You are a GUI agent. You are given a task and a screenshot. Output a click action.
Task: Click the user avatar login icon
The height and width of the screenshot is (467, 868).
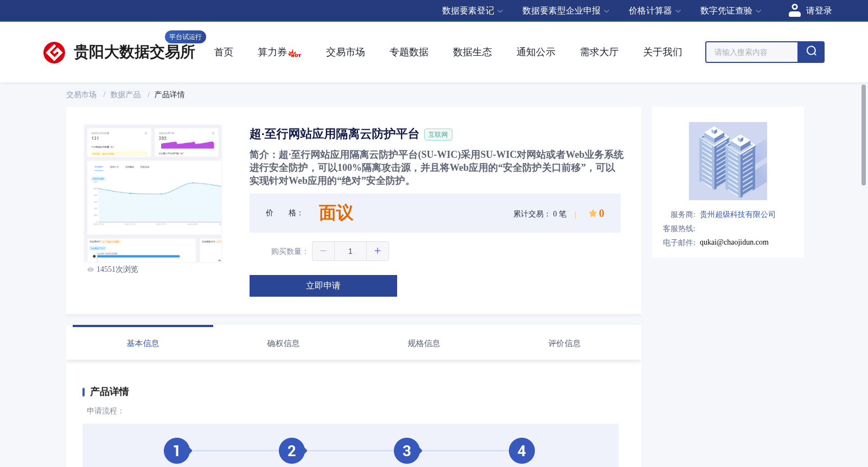click(794, 10)
